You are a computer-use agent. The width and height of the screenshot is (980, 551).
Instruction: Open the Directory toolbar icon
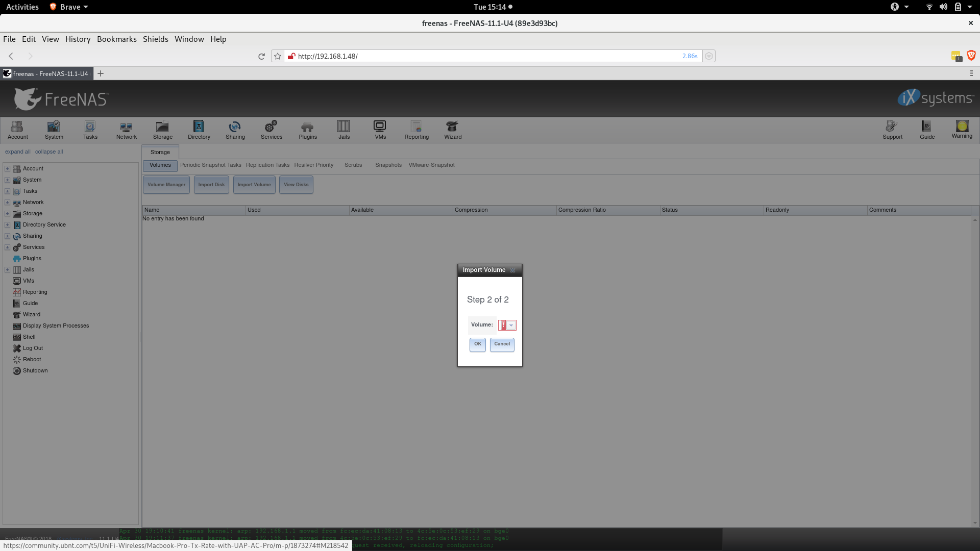coord(199,130)
